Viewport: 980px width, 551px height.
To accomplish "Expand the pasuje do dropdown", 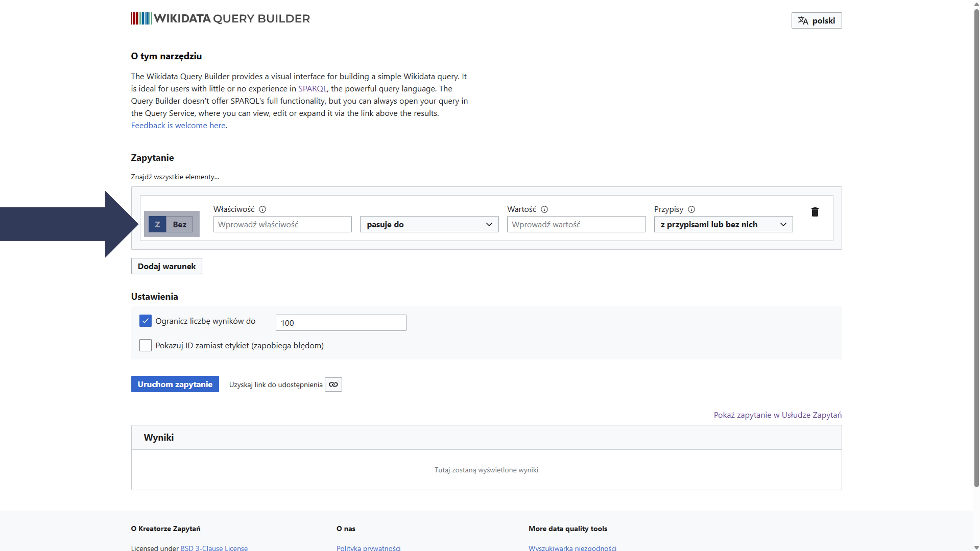I will tap(429, 224).
